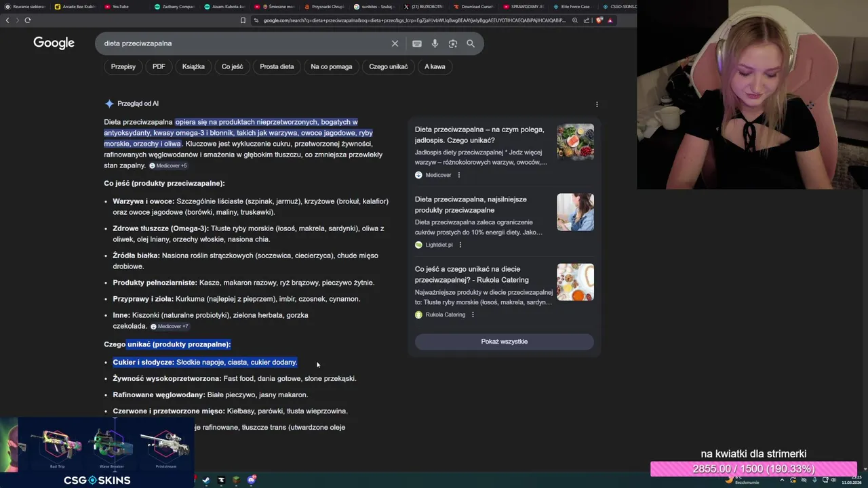Go forward with the browser forward arrow
Viewport: 868px width, 488px height.
(x=17, y=20)
